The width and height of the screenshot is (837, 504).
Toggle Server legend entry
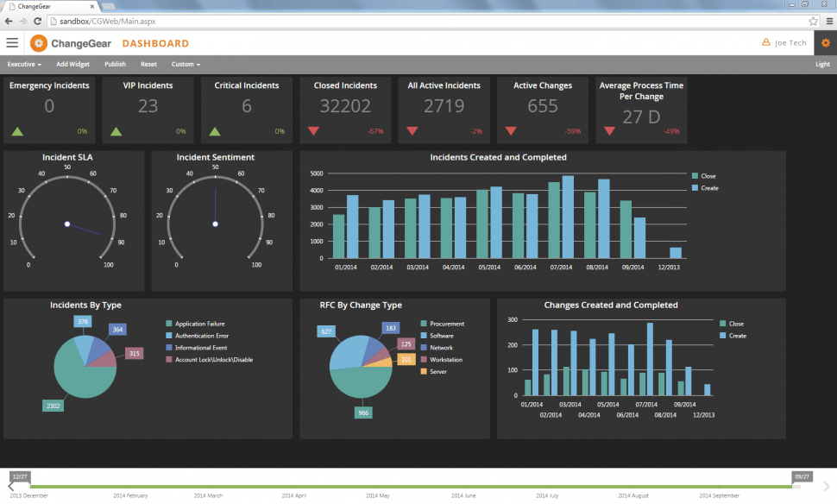click(x=433, y=372)
